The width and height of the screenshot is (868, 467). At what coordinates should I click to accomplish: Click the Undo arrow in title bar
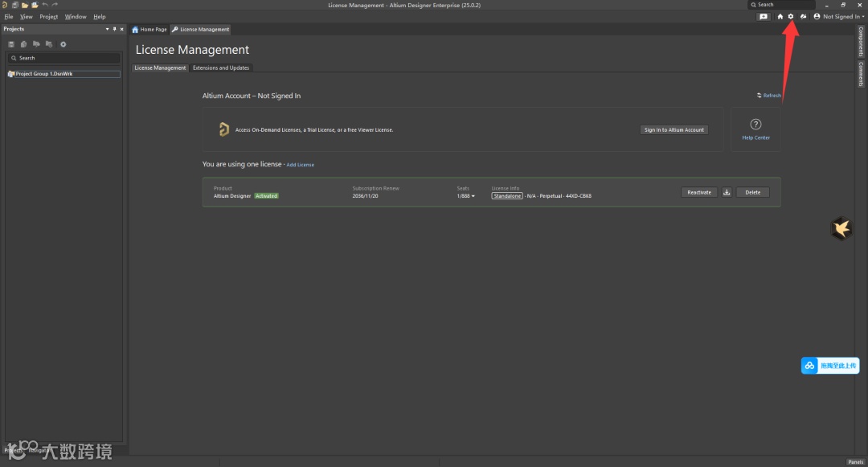45,5
